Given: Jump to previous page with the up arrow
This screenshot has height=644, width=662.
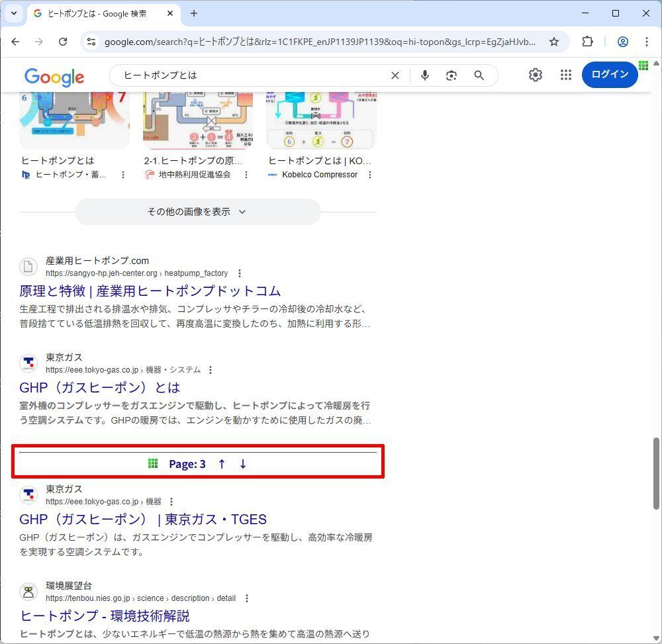Looking at the screenshot, I should (x=222, y=464).
